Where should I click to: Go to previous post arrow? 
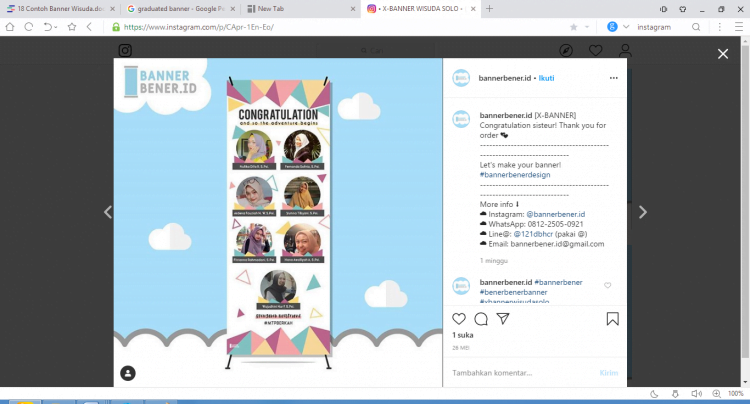[108, 212]
